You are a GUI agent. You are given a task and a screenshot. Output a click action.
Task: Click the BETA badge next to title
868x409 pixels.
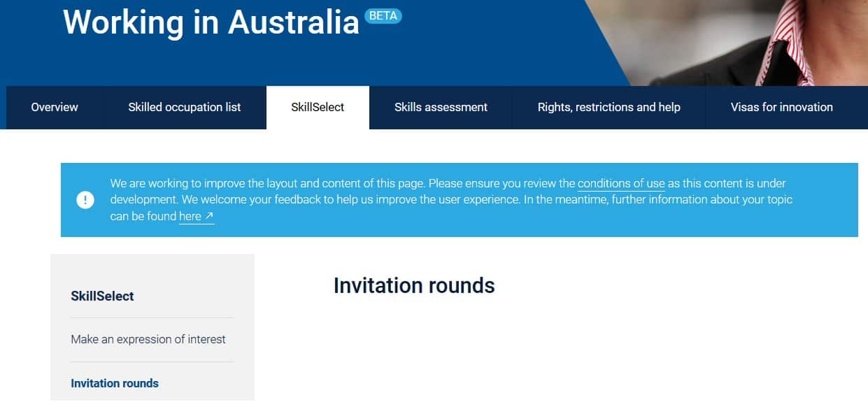(x=383, y=16)
